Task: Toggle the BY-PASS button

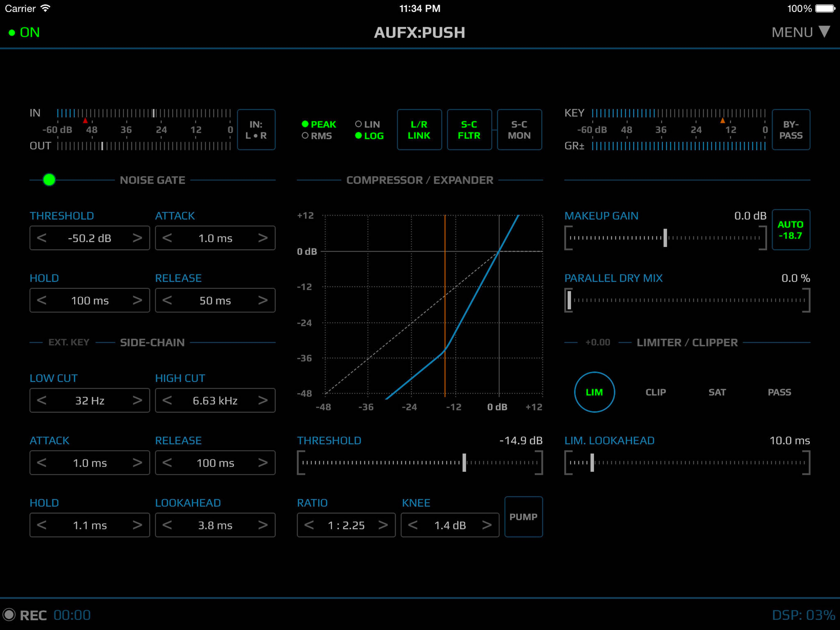Action: click(x=791, y=130)
